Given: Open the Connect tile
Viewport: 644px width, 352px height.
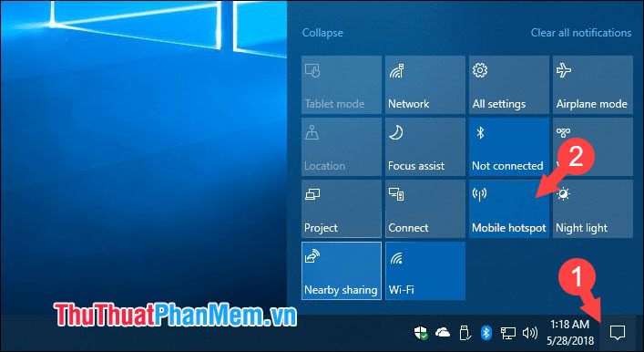Looking at the screenshot, I should tap(425, 209).
